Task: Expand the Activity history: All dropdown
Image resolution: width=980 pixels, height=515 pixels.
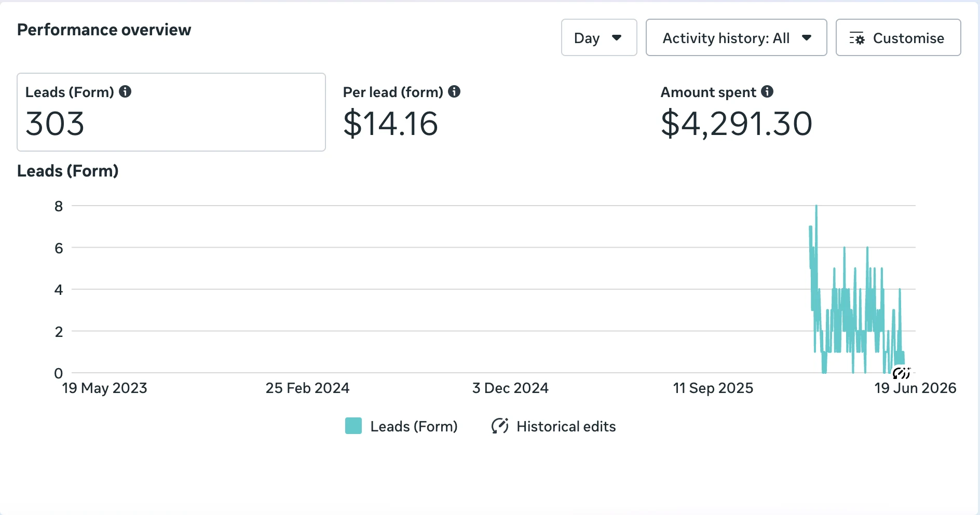Action: 736,37
